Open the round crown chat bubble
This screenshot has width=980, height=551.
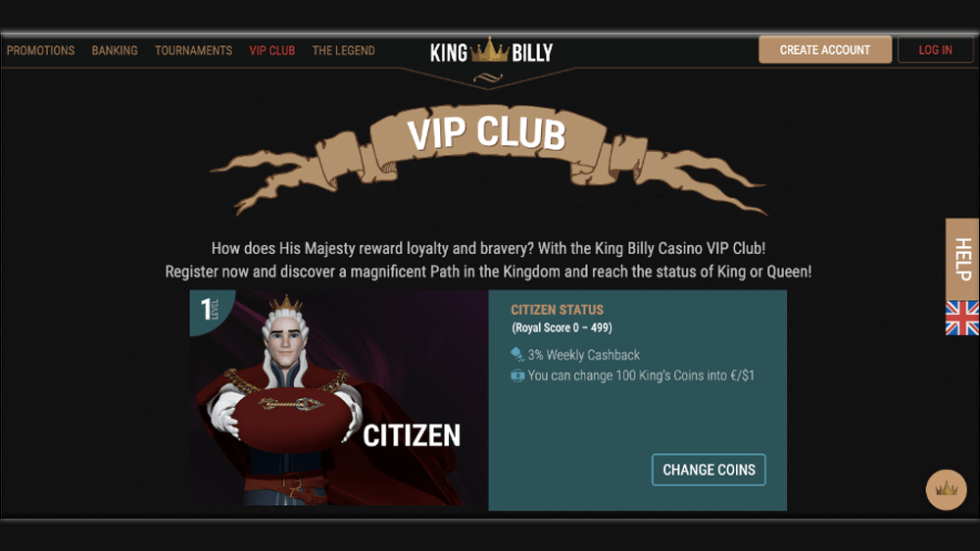pyautogui.click(x=946, y=489)
